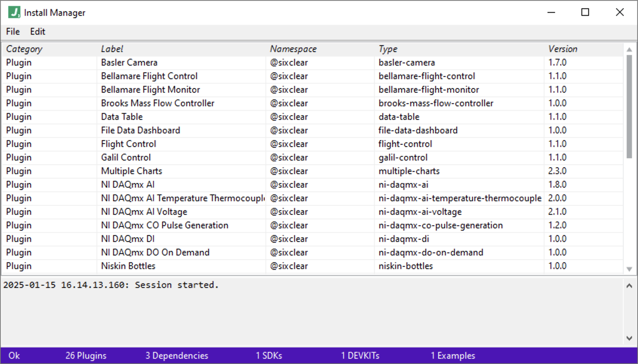The image size is (638, 364).
Task: Open the Edit menu
Action: [x=38, y=32]
